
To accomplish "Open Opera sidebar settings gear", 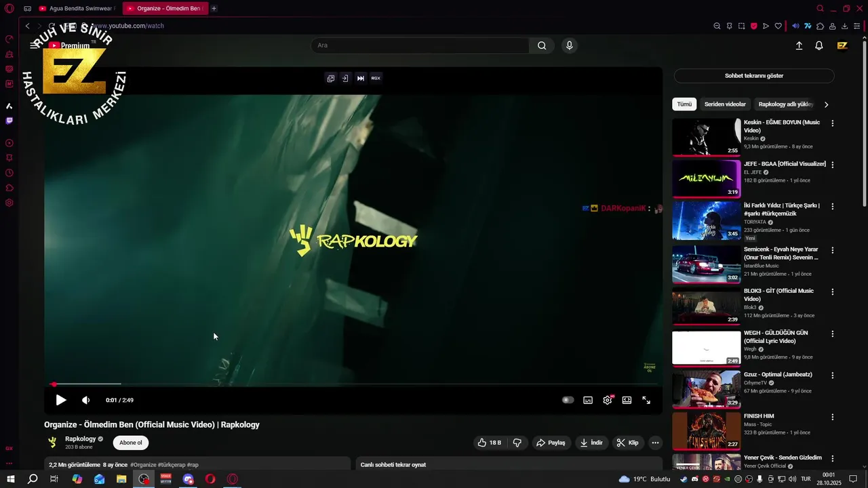I will pos(9,203).
